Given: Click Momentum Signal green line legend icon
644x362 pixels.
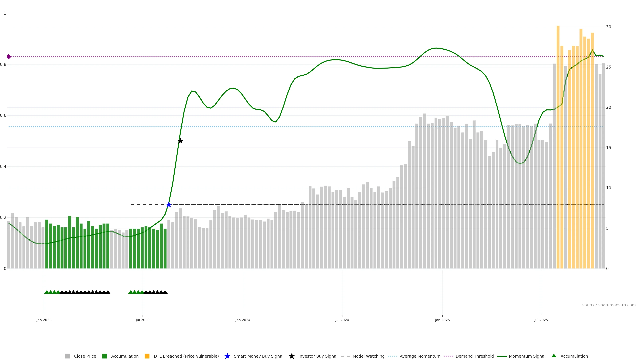Looking at the screenshot, I should [x=502, y=356].
